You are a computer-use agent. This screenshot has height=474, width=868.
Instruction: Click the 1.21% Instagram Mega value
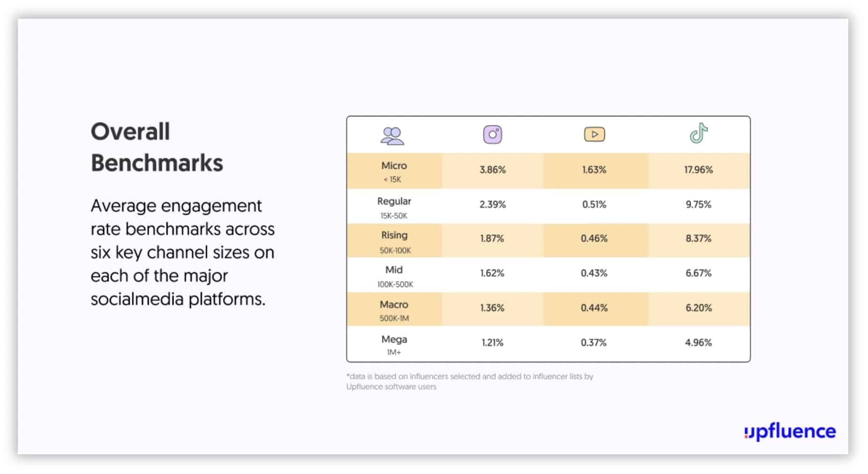tap(492, 343)
